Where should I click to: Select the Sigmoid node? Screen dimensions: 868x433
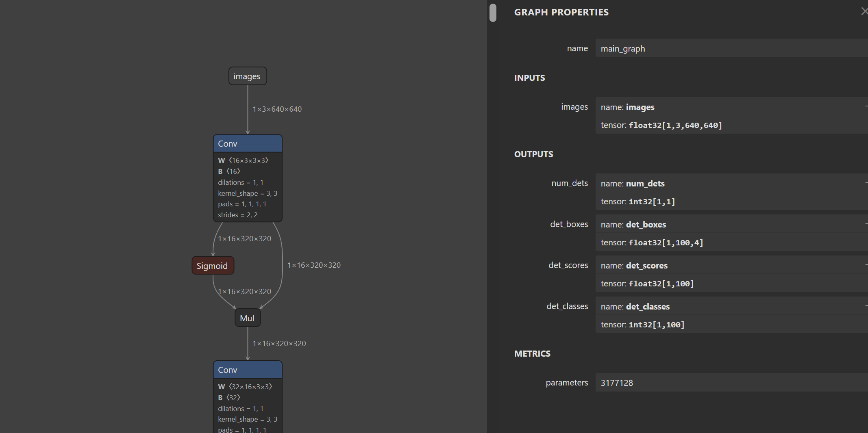click(x=213, y=266)
